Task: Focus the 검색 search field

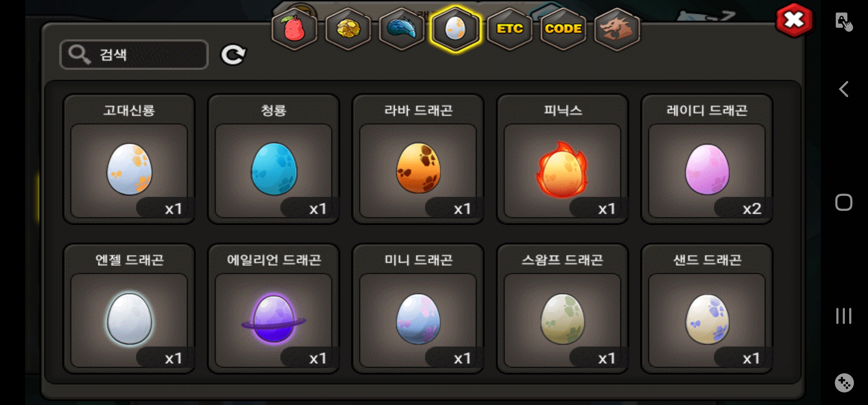Action: pyautogui.click(x=134, y=55)
